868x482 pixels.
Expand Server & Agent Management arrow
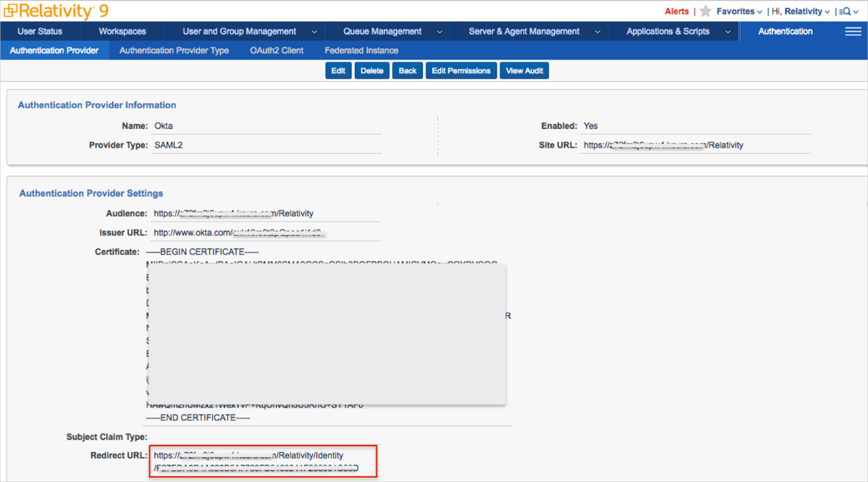(597, 32)
